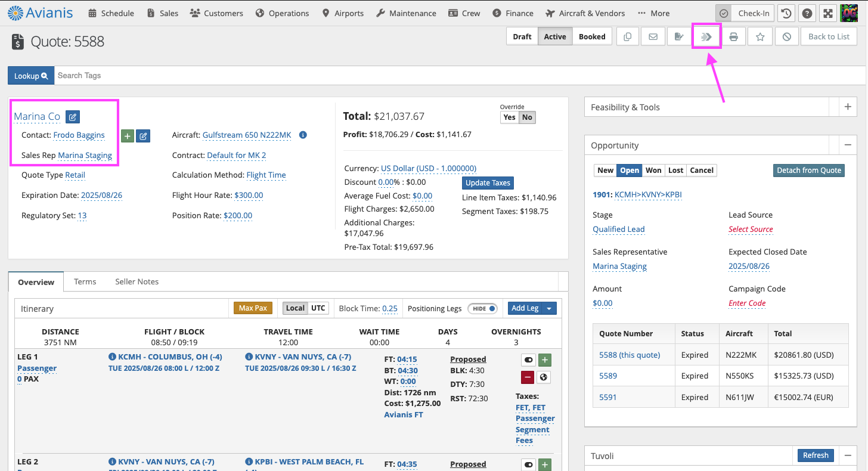Click the cancel circle-slash icon
The image size is (868, 471).
787,36
